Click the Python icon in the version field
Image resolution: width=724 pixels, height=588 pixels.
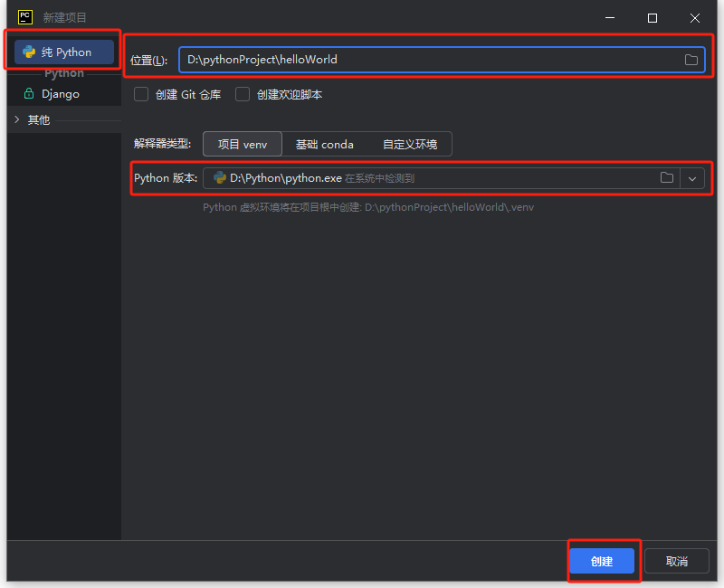pyautogui.click(x=219, y=177)
